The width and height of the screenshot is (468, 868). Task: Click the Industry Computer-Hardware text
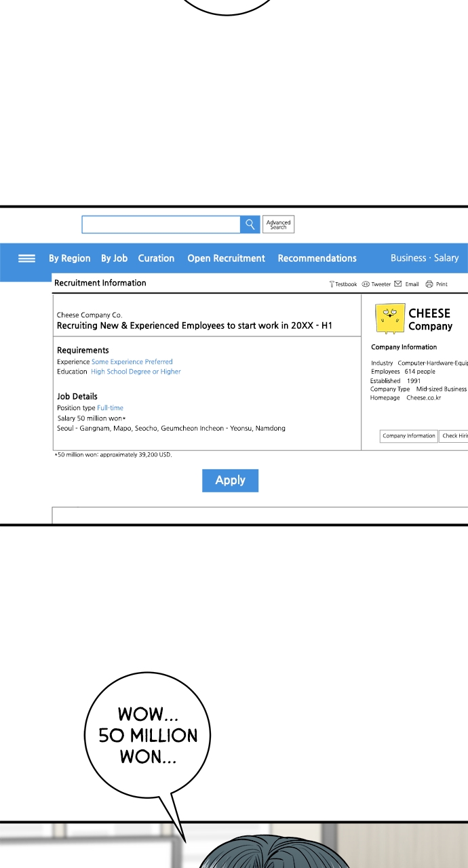click(x=419, y=363)
